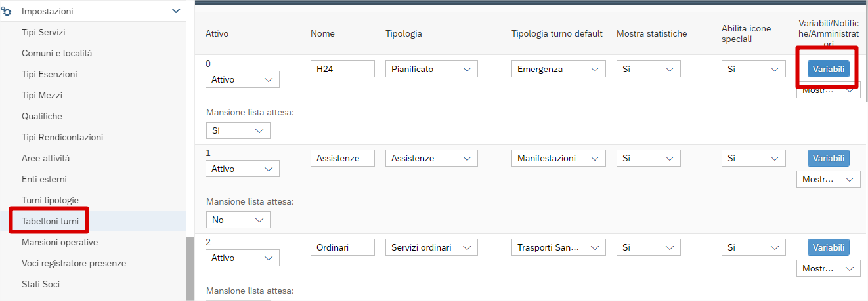Go to Tipi Servizi settings
The height and width of the screenshot is (301, 868).
coord(43,32)
